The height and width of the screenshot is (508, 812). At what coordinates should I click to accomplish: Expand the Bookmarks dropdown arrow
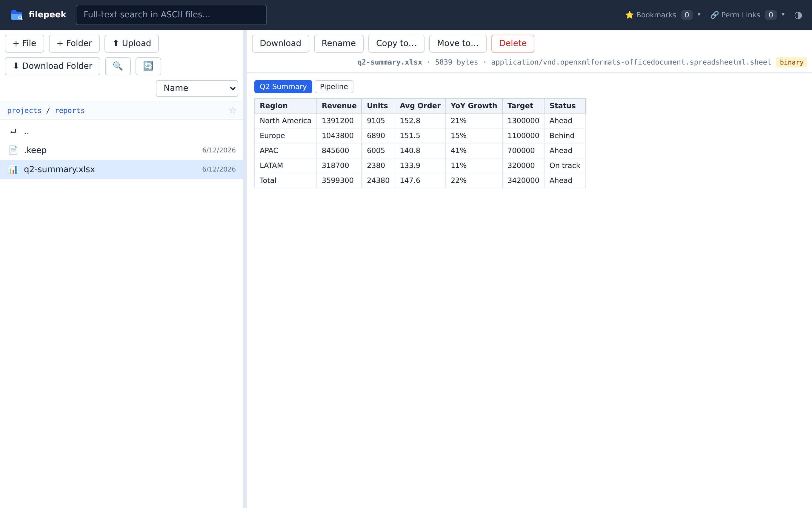(699, 15)
